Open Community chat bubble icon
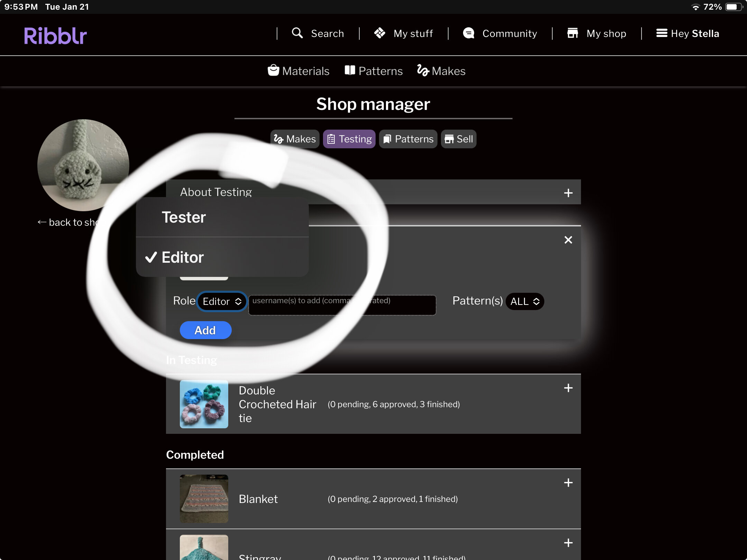Image resolution: width=747 pixels, height=560 pixels. [x=469, y=33]
